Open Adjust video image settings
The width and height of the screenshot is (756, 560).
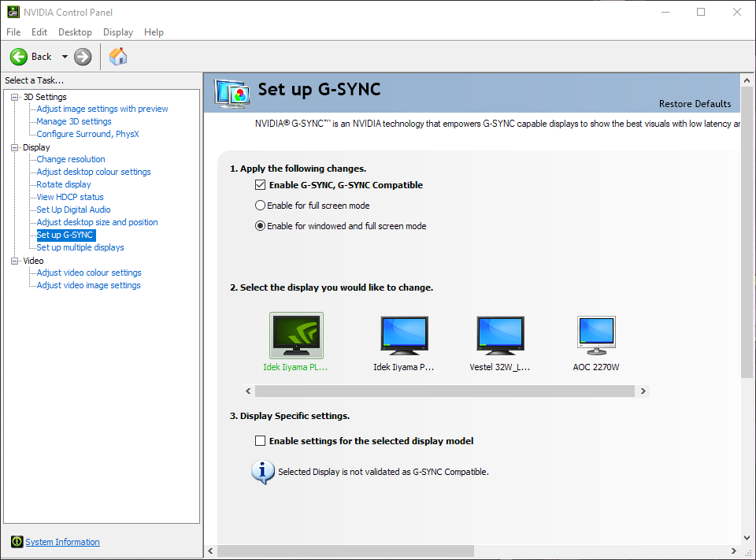click(x=89, y=285)
